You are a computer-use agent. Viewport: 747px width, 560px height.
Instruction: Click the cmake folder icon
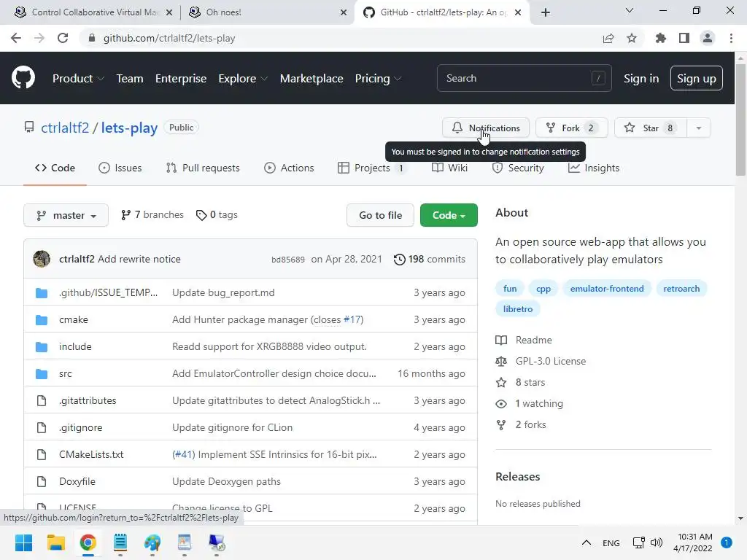(x=42, y=319)
